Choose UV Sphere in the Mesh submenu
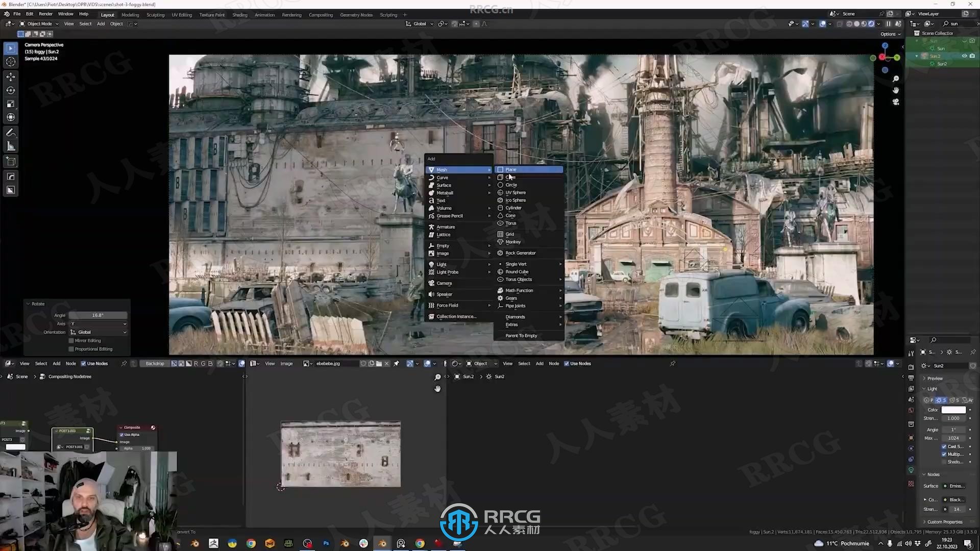The width and height of the screenshot is (980, 551). click(x=529, y=193)
